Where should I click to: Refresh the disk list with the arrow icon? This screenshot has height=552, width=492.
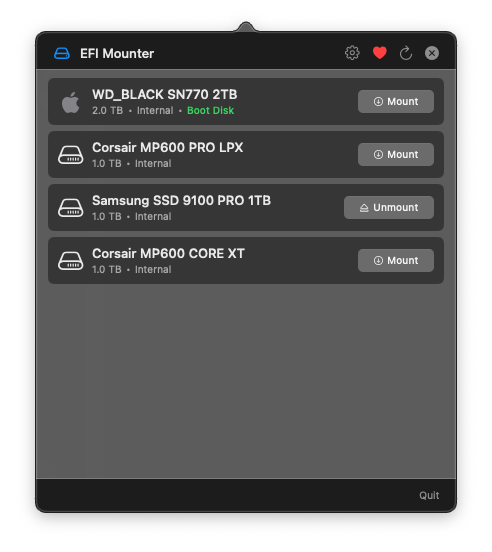click(x=405, y=53)
